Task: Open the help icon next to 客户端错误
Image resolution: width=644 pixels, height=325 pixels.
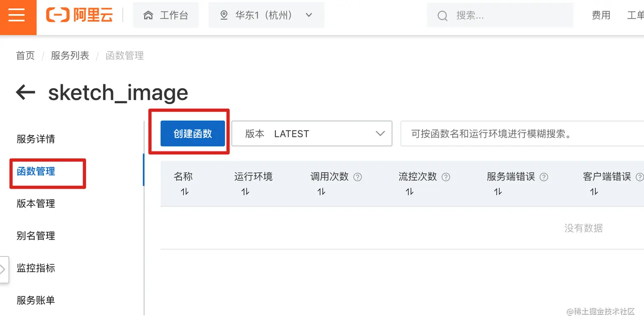Action: 639,177
